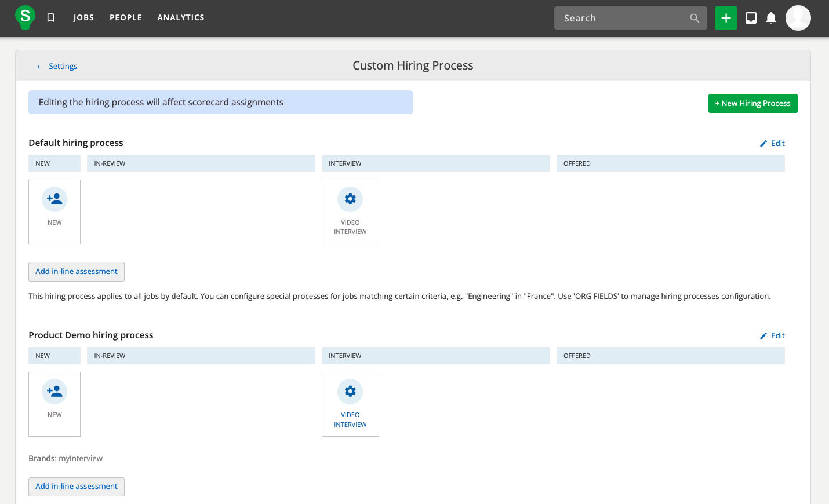Edit the Default hiring process
The width and height of the screenshot is (829, 504).
[772, 143]
